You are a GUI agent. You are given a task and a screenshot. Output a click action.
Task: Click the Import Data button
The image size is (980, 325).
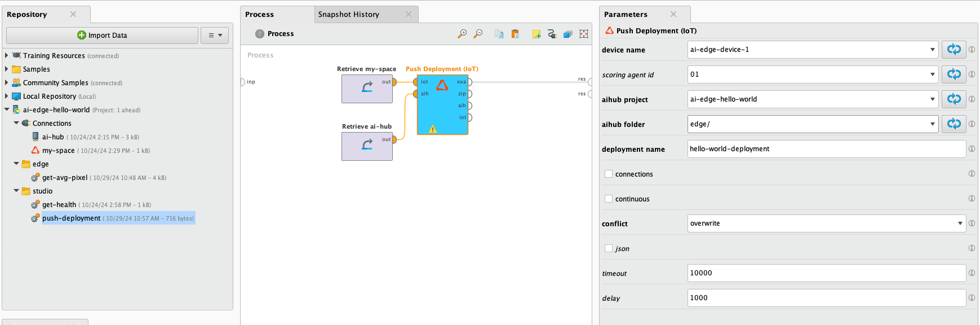(x=102, y=35)
